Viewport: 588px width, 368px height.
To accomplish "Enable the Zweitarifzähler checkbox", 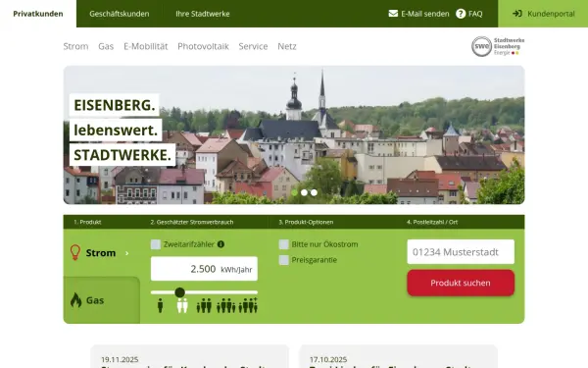I will point(156,244).
